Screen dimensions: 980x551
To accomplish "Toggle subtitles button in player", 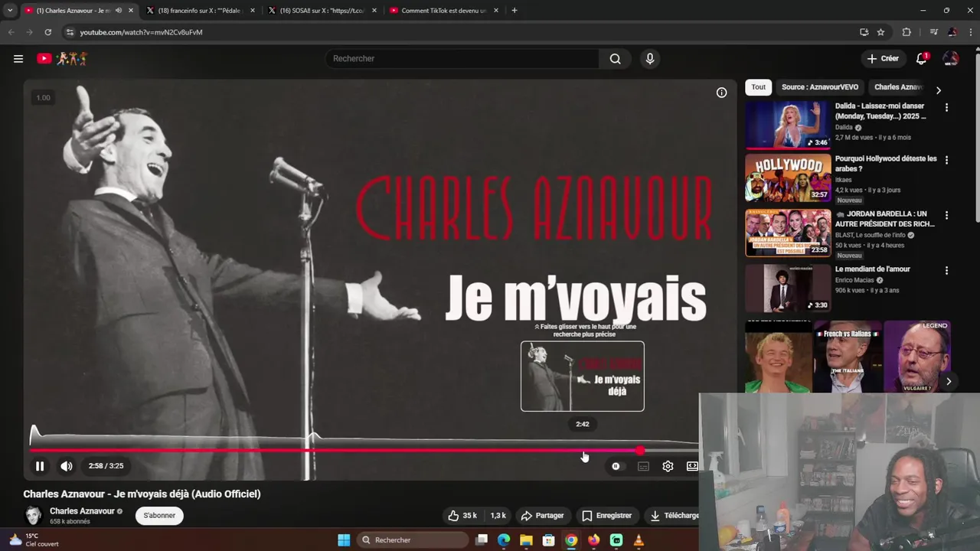I will click(643, 466).
